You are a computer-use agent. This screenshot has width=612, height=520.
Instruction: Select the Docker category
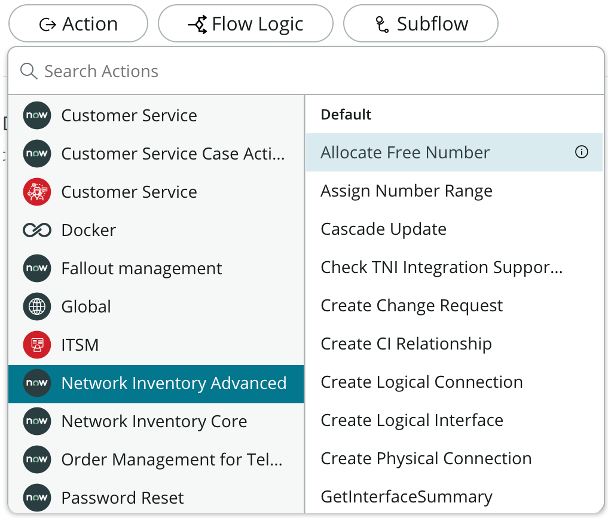[x=156, y=230]
